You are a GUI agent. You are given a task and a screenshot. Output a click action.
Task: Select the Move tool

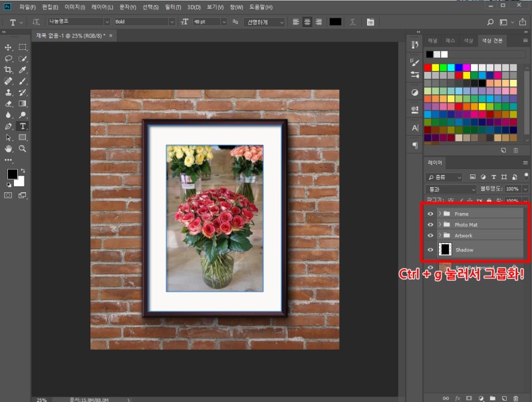(9, 47)
